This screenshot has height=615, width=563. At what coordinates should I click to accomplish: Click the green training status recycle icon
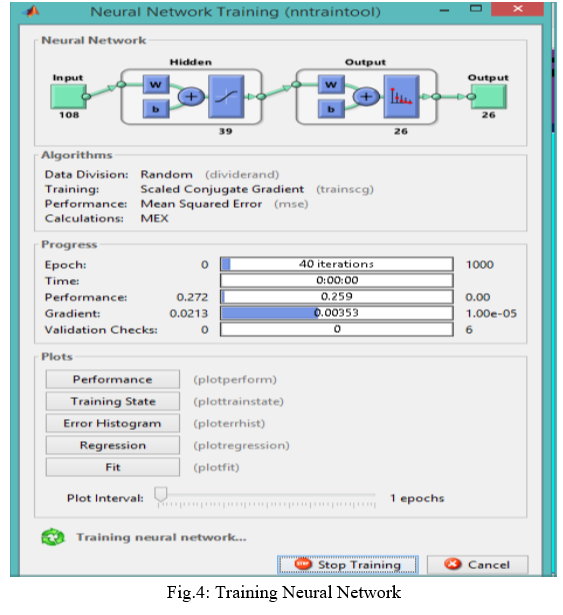click(x=53, y=537)
